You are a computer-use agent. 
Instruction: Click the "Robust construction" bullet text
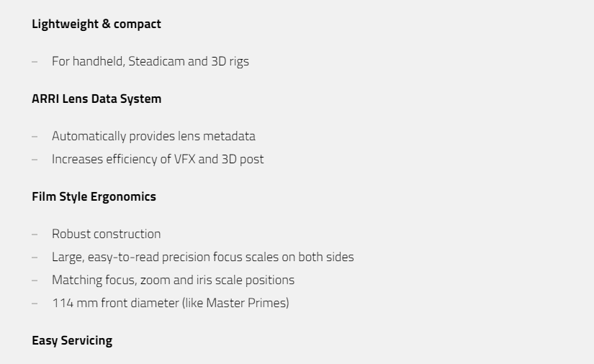pyautogui.click(x=106, y=234)
